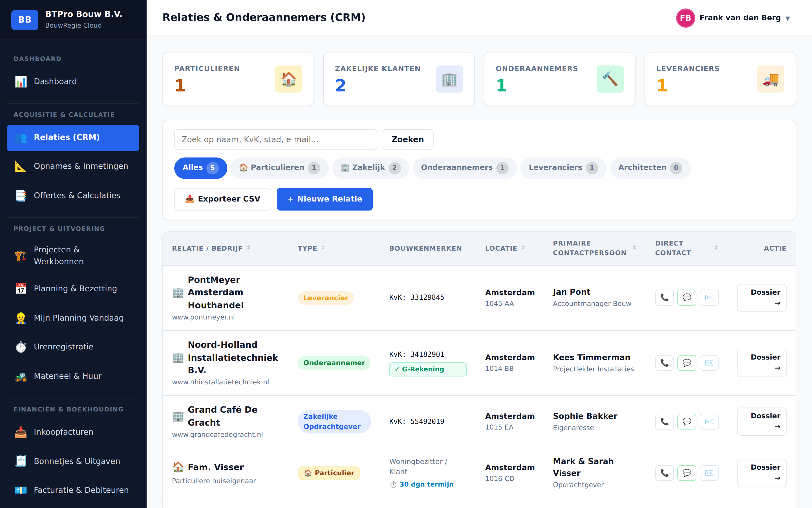Sort the table by Type column
Viewport: 812px width, 508px height.
(x=311, y=248)
